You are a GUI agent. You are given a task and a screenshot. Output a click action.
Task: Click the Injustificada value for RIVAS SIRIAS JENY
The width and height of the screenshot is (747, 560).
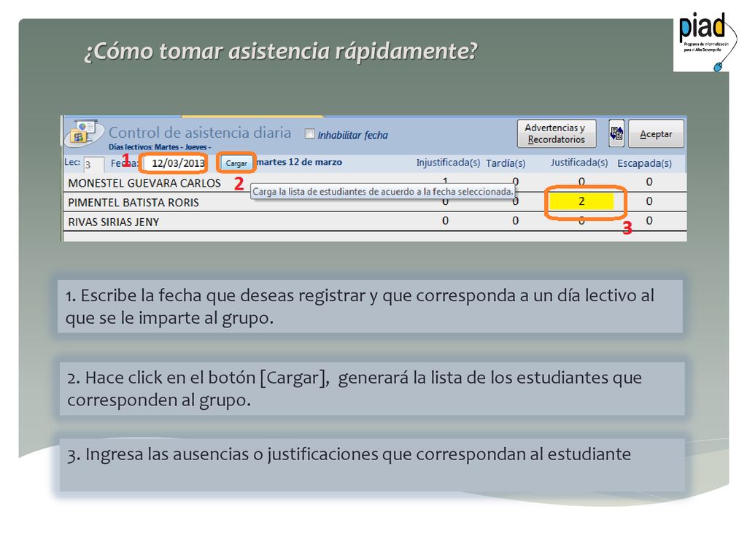(445, 220)
